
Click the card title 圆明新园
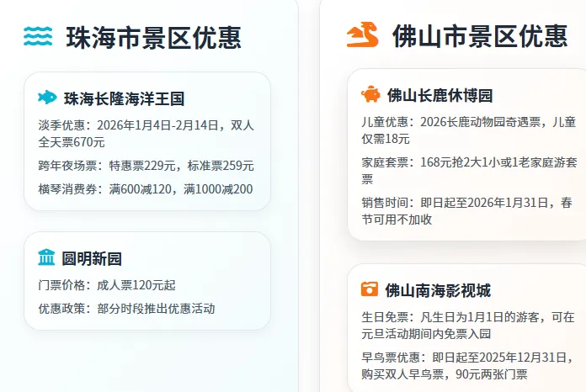pos(92,259)
